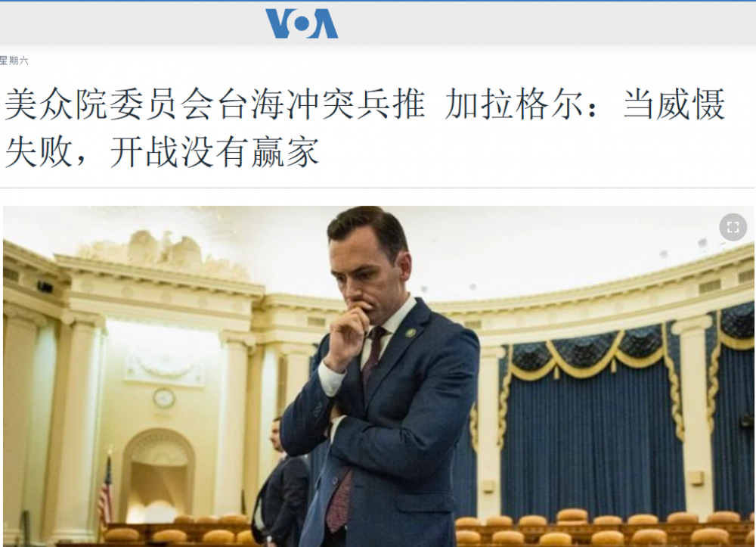Click the letter V of the VOA logo
This screenshot has width=756, height=547.
click(279, 23)
